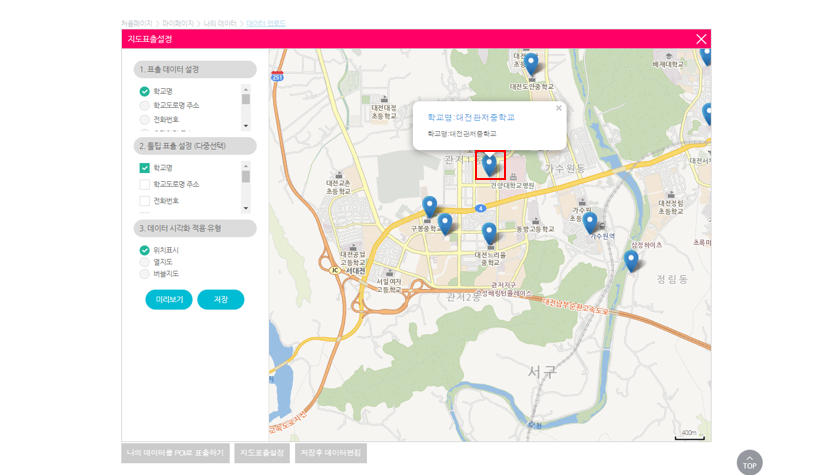
Task: Close the 대전관저중학교 tooltip popup
Action: pyautogui.click(x=558, y=108)
